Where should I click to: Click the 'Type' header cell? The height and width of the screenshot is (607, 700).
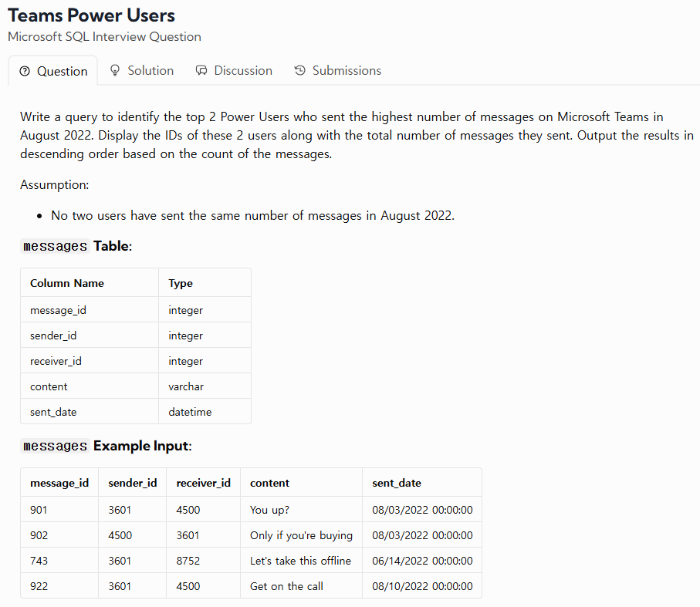coord(205,283)
